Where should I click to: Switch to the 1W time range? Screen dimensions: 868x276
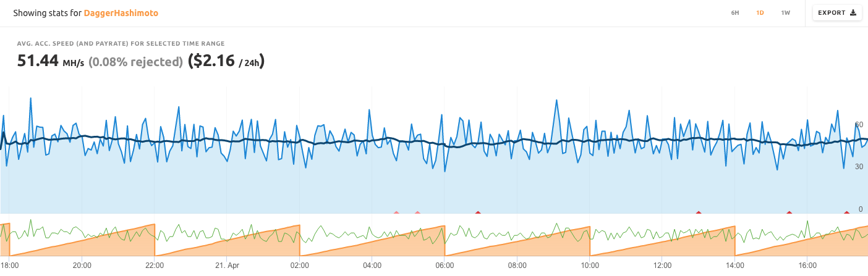click(785, 13)
